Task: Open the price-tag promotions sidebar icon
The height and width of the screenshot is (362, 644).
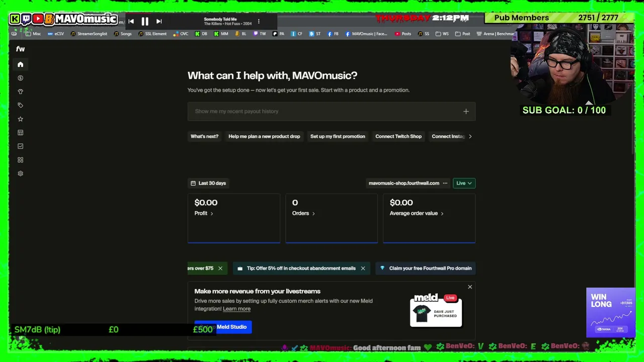Action: [20, 105]
